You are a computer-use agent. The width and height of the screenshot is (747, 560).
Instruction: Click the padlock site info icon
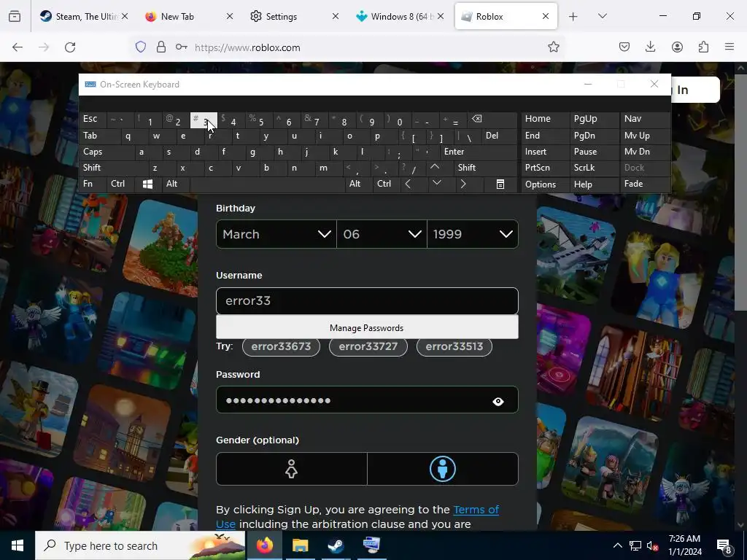[161, 47]
